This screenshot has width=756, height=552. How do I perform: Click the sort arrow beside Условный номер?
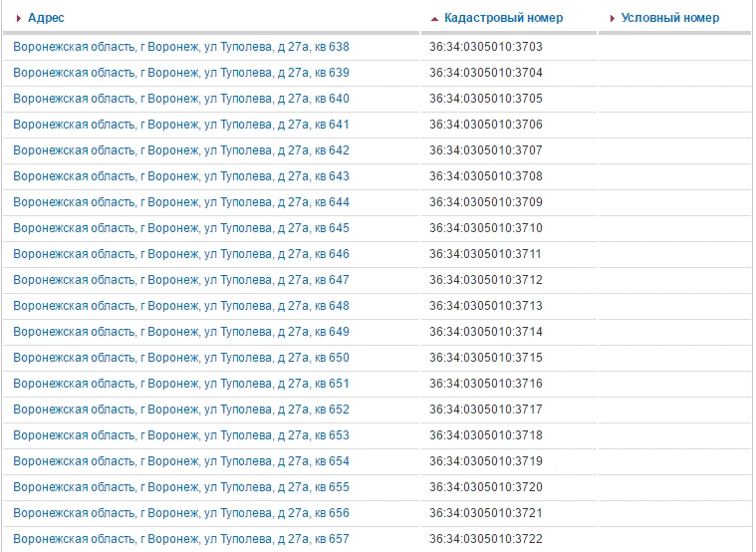[613, 18]
